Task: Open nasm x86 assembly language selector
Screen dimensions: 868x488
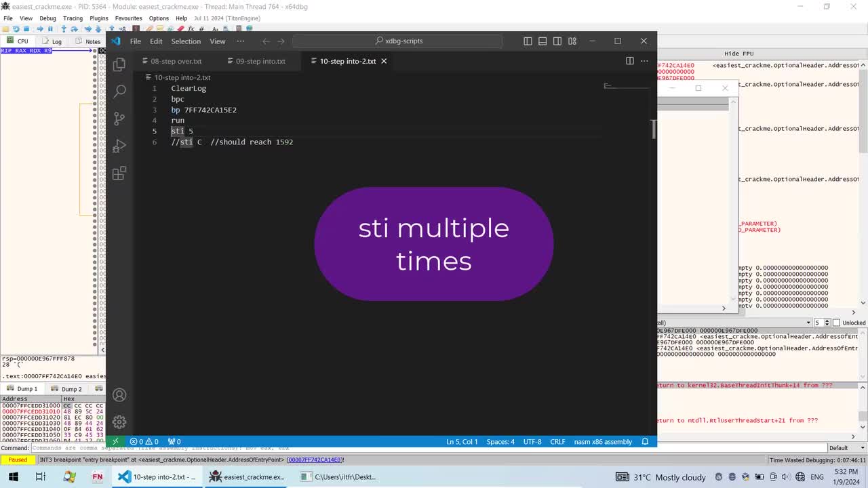Action: pos(602,441)
